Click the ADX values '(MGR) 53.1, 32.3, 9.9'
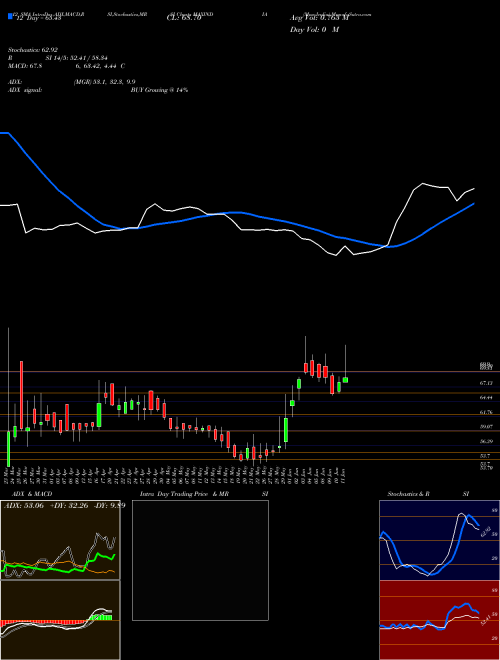The height and width of the screenshot is (660, 500). pyautogui.click(x=104, y=82)
